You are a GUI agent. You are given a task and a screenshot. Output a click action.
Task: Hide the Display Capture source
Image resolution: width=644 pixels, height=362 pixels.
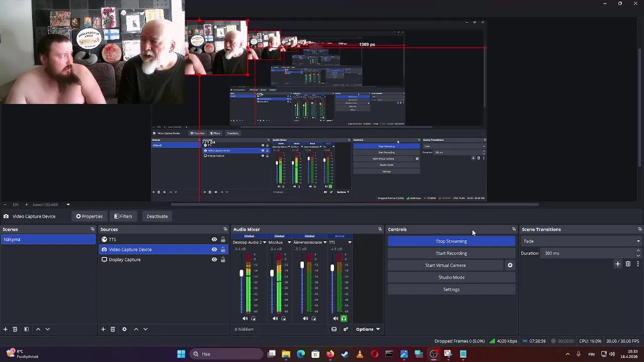pos(214,259)
